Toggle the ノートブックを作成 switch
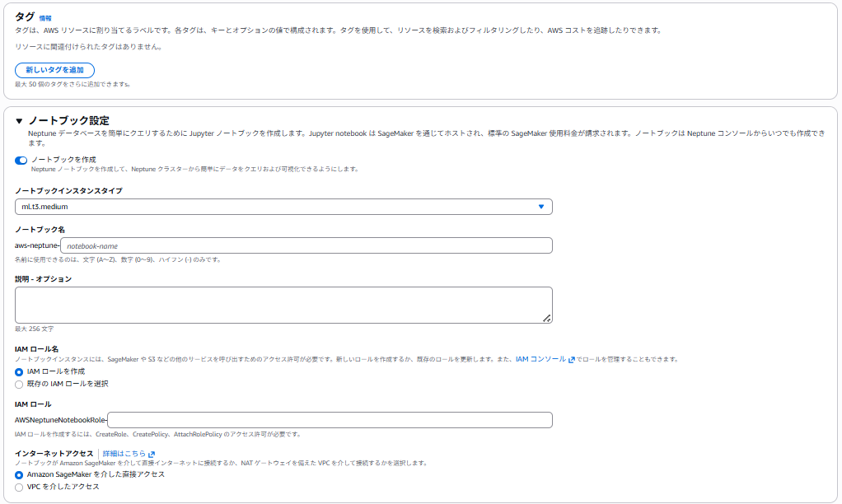842x504 pixels. click(x=21, y=161)
